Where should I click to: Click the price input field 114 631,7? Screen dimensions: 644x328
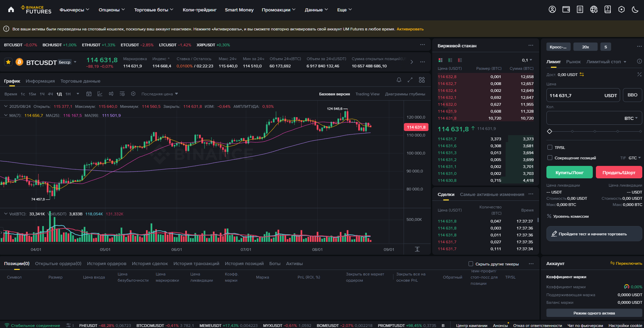[x=583, y=95]
